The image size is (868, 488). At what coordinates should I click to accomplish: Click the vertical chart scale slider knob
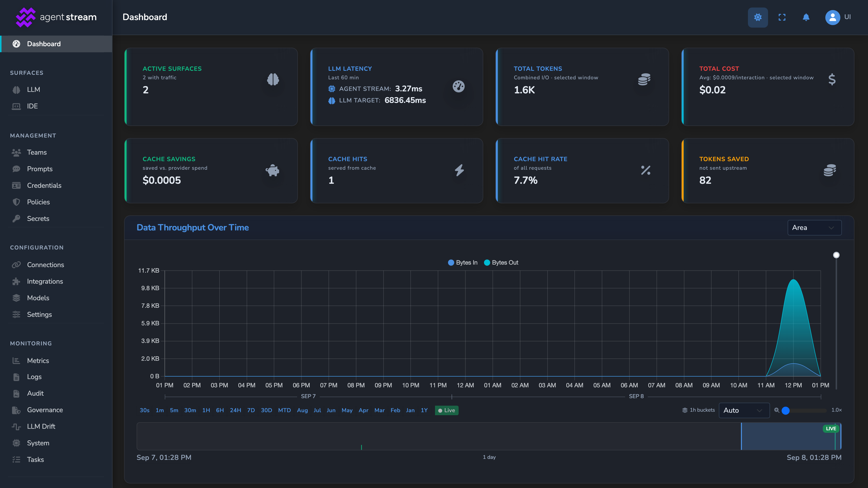click(836, 255)
